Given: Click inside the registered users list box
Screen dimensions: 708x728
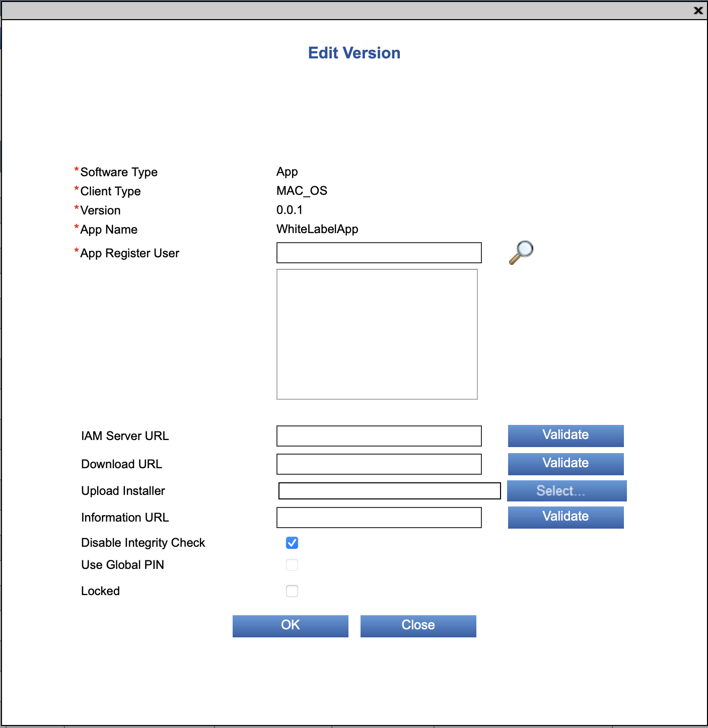Looking at the screenshot, I should coord(377,334).
